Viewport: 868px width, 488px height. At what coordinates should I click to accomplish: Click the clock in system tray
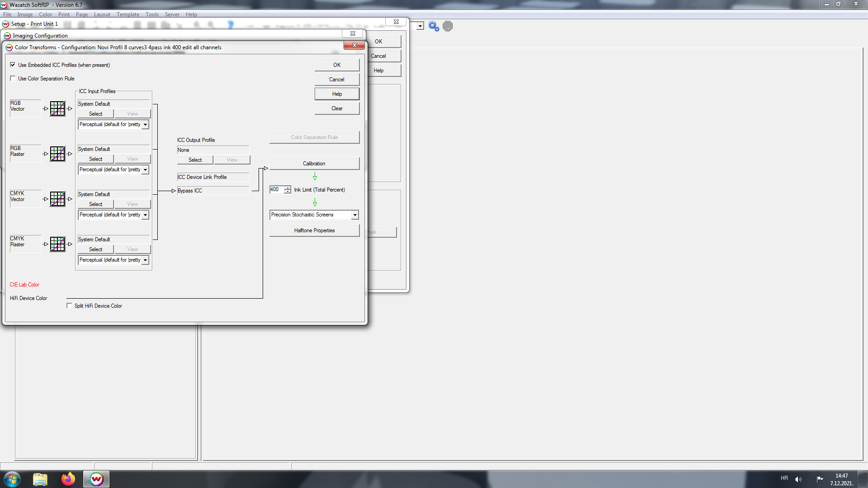click(841, 479)
